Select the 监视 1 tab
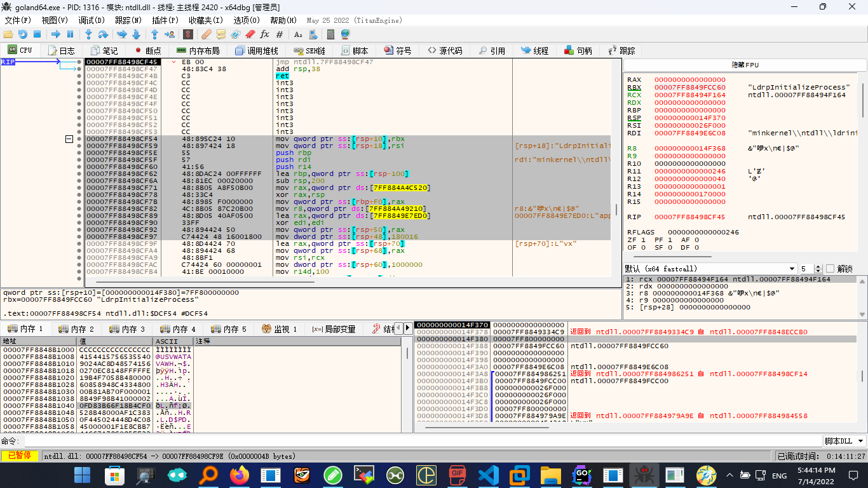The height and width of the screenshot is (488, 868). click(280, 329)
